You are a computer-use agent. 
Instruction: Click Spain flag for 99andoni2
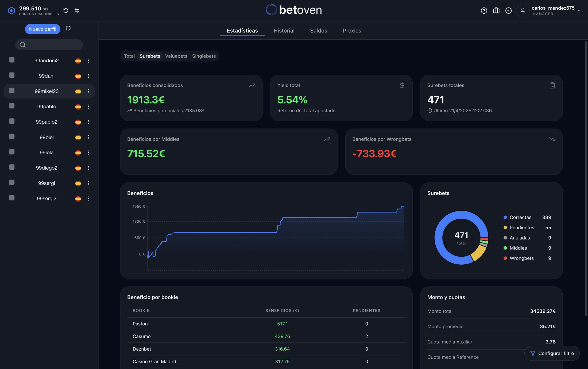[x=78, y=61]
